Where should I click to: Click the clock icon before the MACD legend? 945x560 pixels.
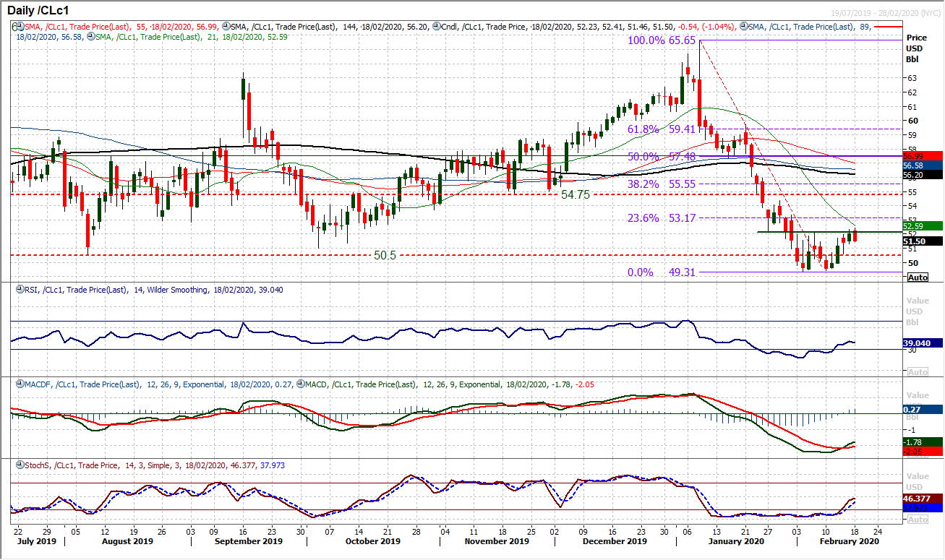click(301, 384)
